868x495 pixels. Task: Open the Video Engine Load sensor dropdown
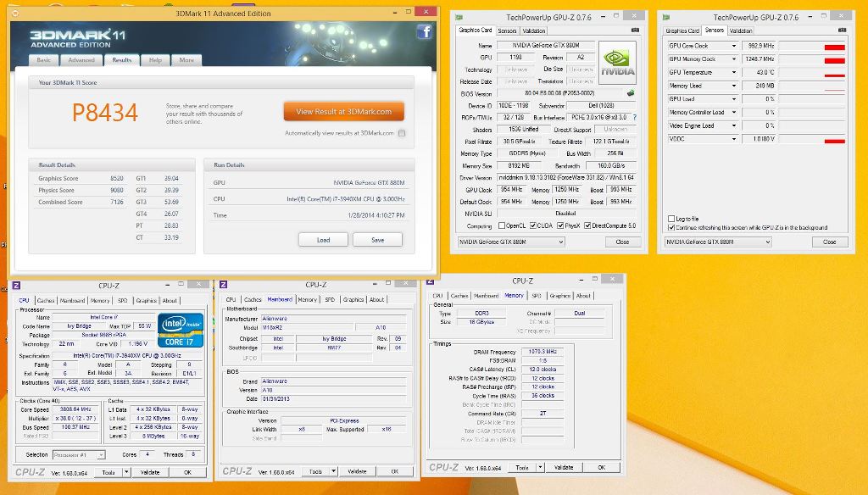[x=734, y=125]
